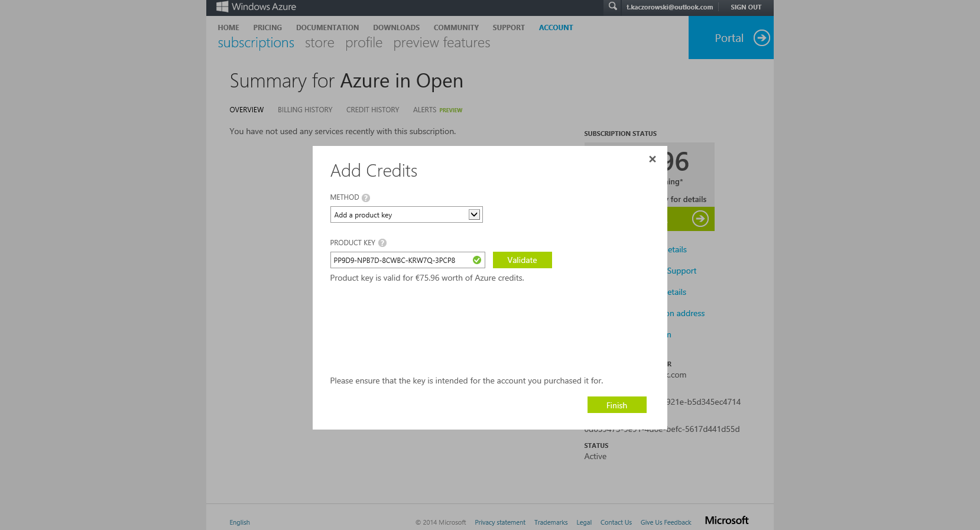
Task: Open the Trademarks footer link
Action: pyautogui.click(x=551, y=522)
